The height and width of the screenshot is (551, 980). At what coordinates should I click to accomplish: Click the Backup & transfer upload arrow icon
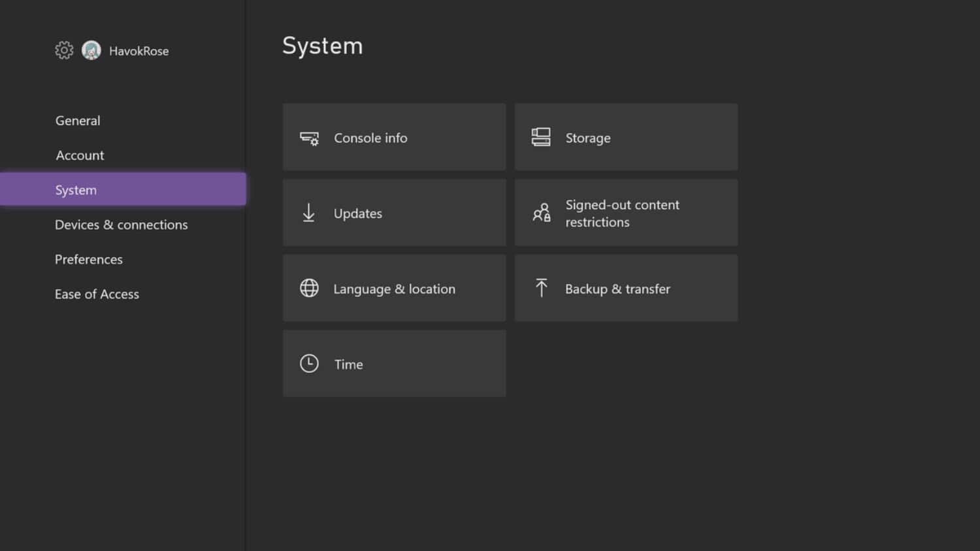[541, 288]
